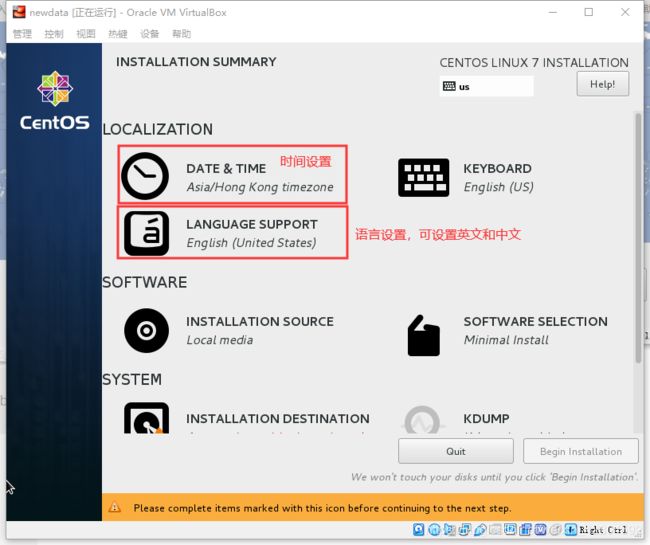Click VirtualBox recording status icon
Image resolution: width=650 pixels, height=545 pixels.
pos(526,530)
